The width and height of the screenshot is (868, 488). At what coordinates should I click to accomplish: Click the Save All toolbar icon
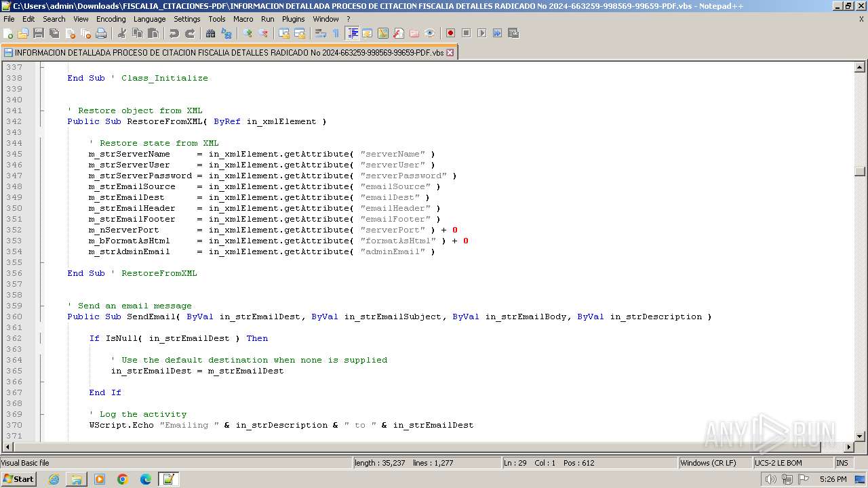[x=54, y=33]
